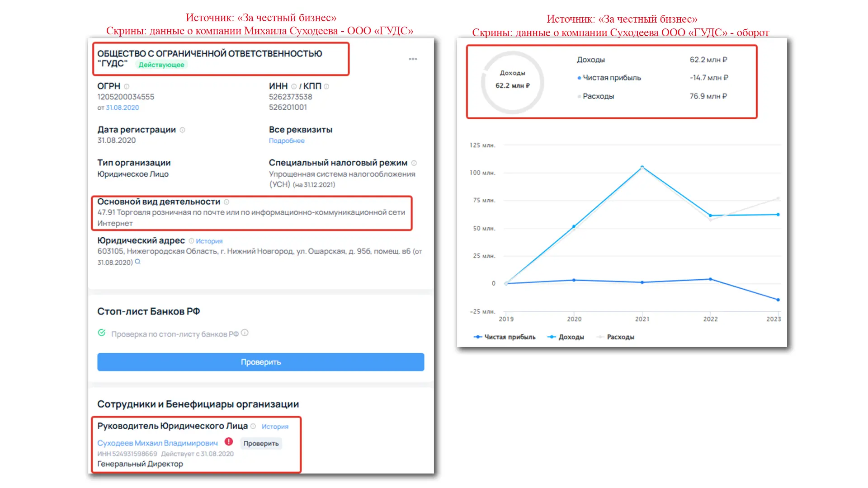Click the Генеральный Директор title text
The width and height of the screenshot is (868, 488).
tap(140, 464)
